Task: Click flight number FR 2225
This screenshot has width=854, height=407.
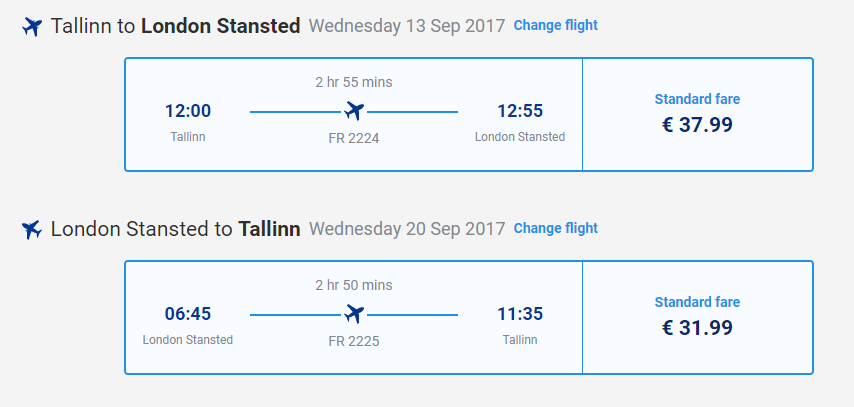Action: point(354,342)
